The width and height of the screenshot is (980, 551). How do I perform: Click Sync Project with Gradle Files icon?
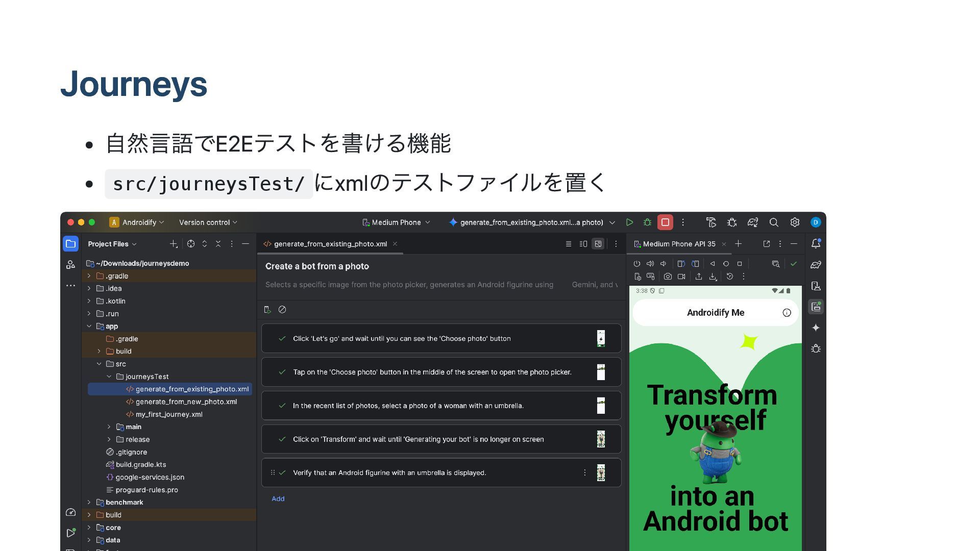tap(753, 222)
